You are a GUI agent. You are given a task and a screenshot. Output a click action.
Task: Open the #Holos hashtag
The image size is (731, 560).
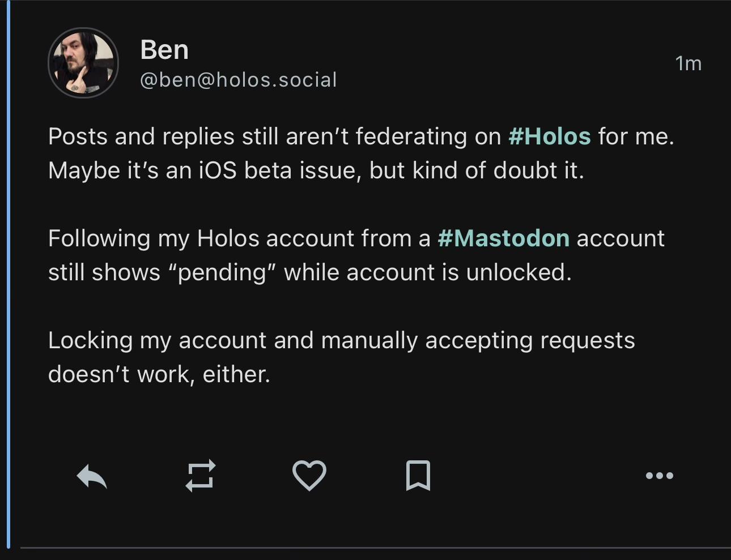[x=550, y=136]
